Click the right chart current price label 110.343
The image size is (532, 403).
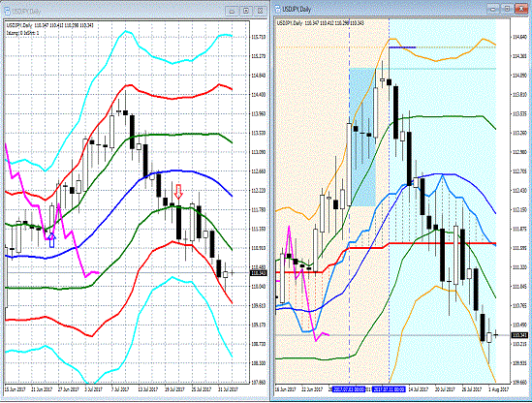tap(518, 335)
